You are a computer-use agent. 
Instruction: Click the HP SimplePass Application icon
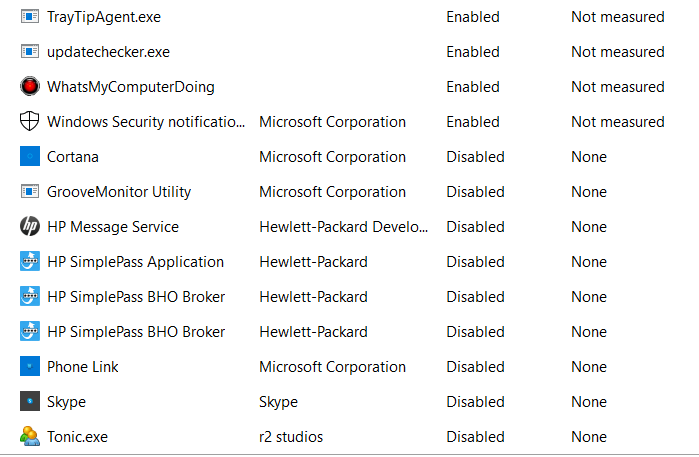(29, 262)
